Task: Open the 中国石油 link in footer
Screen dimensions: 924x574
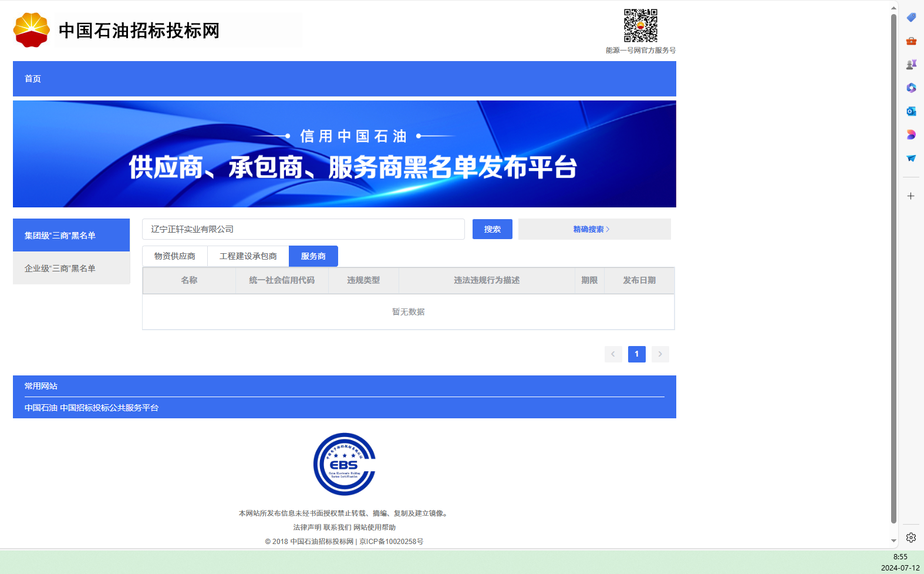Action: pos(41,408)
